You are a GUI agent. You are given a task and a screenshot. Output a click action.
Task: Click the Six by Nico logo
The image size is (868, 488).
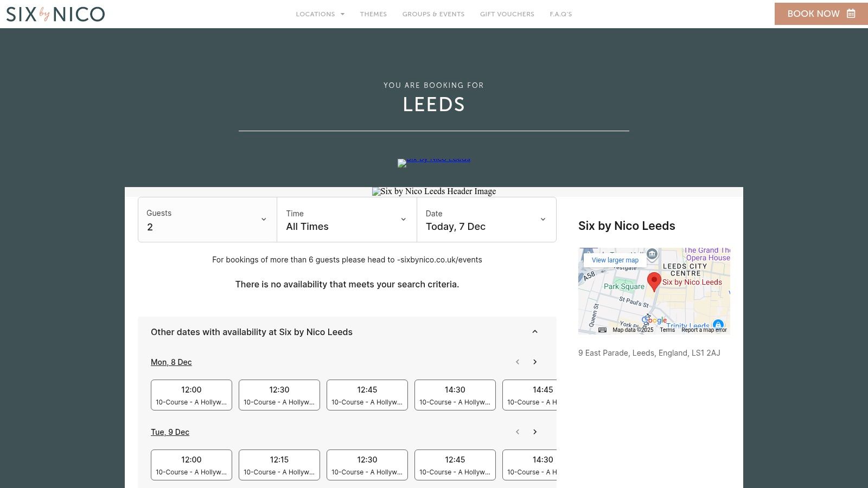coord(55,14)
